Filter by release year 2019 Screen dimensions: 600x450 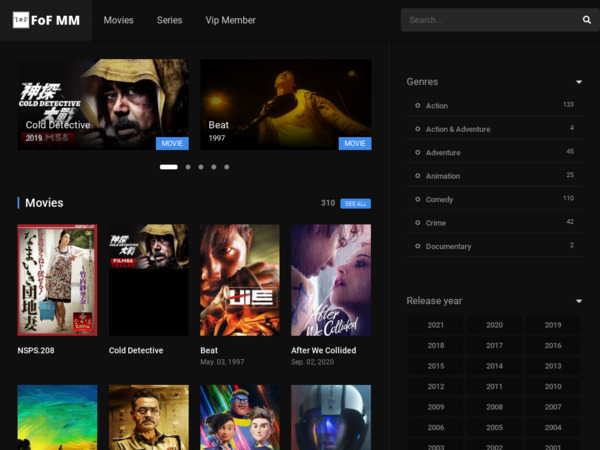[x=553, y=325]
